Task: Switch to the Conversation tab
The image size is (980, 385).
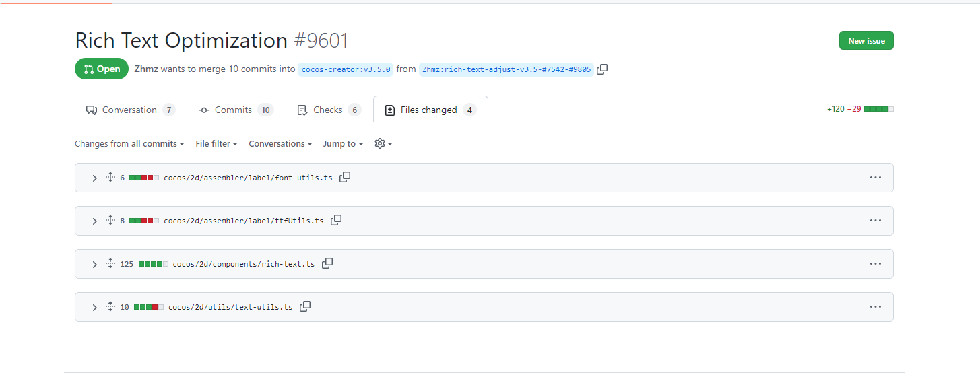Action: coord(129,110)
